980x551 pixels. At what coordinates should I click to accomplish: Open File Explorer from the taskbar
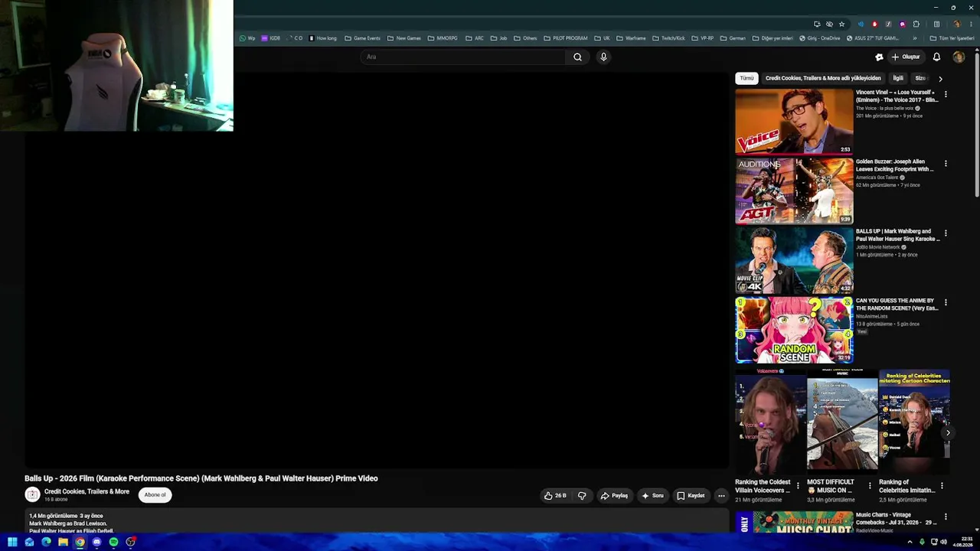pyautogui.click(x=63, y=542)
